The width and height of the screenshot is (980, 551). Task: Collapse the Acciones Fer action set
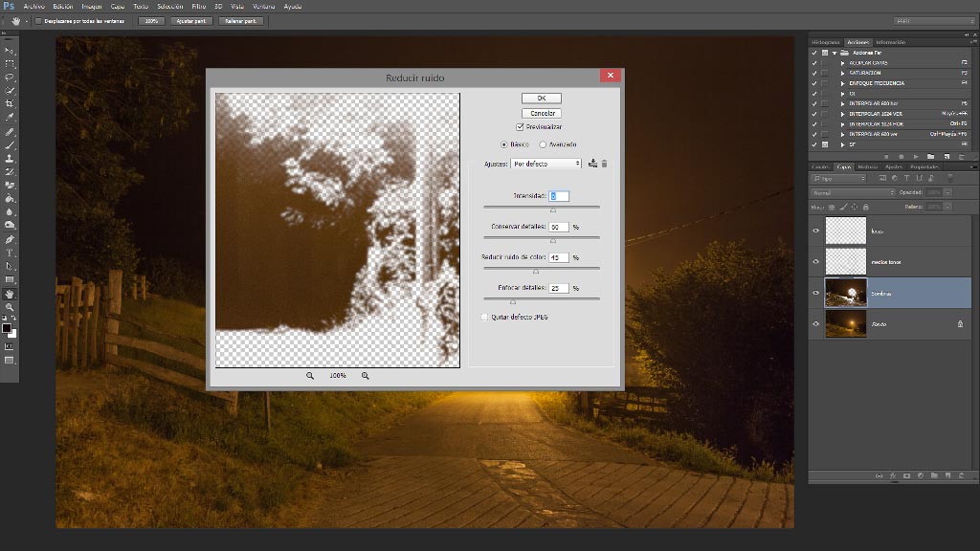pyautogui.click(x=835, y=54)
